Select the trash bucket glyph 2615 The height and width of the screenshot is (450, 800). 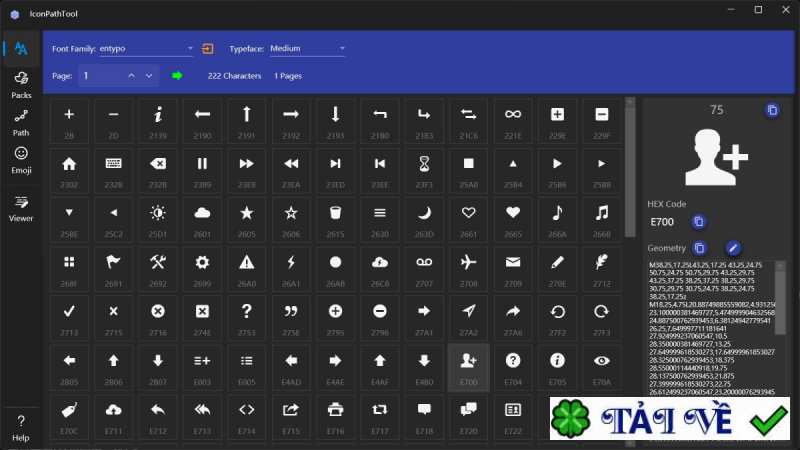click(x=335, y=219)
